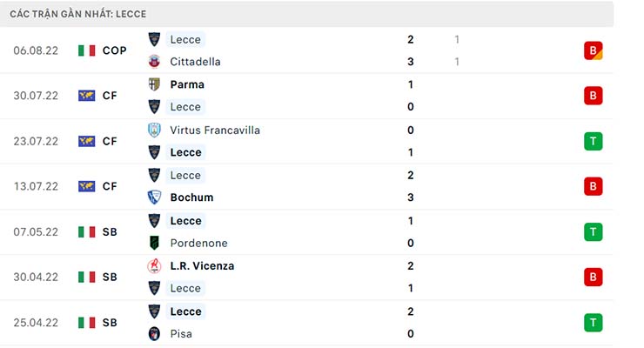Click the L.R. Vicenza crest icon

[x=154, y=265]
